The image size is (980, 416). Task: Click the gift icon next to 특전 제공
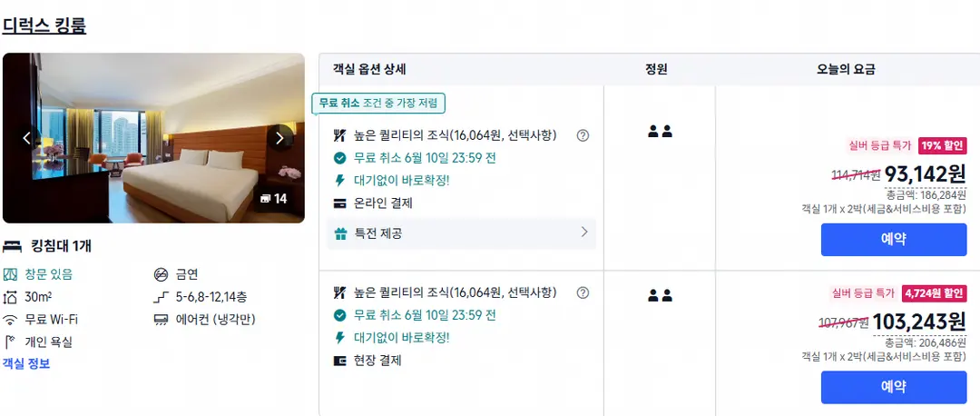click(340, 234)
